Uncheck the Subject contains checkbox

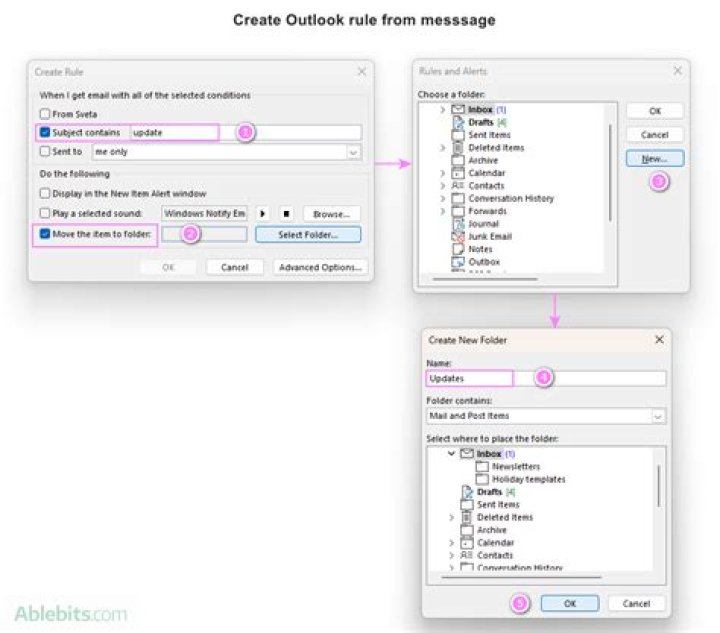45,133
